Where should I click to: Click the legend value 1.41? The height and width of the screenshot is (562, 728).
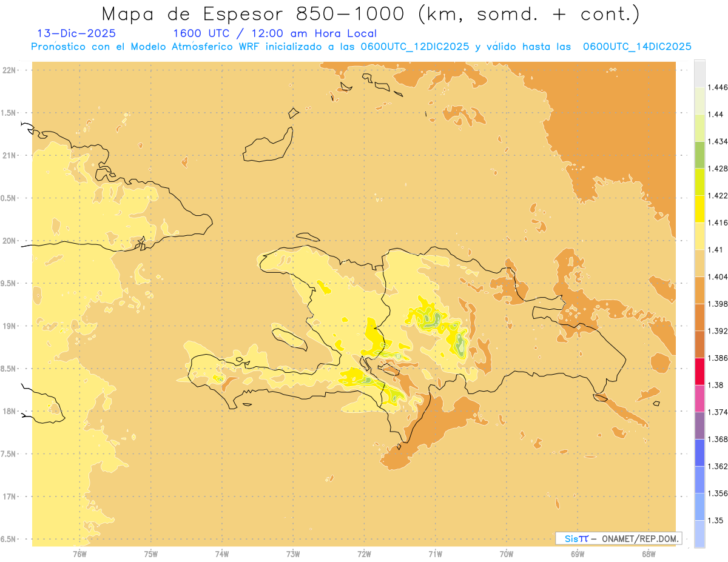(x=716, y=250)
